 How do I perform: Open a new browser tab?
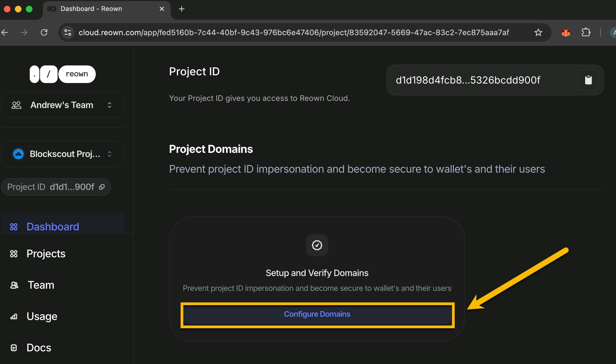tap(181, 9)
